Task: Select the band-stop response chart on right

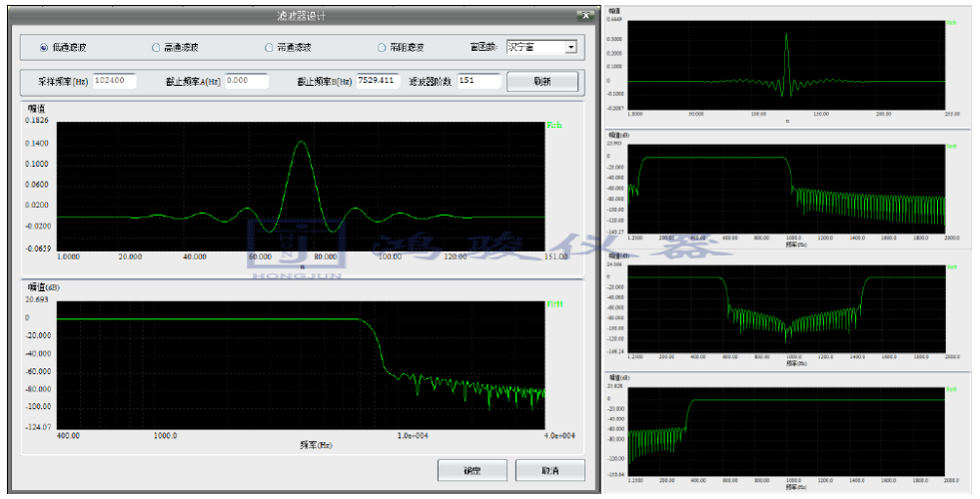Action: pyautogui.click(x=787, y=309)
